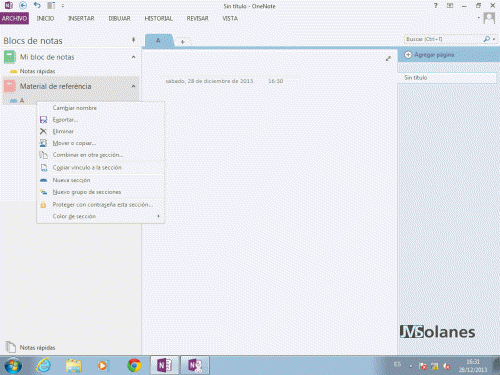Open the Windows Start menu
500x375 pixels.
(13, 366)
